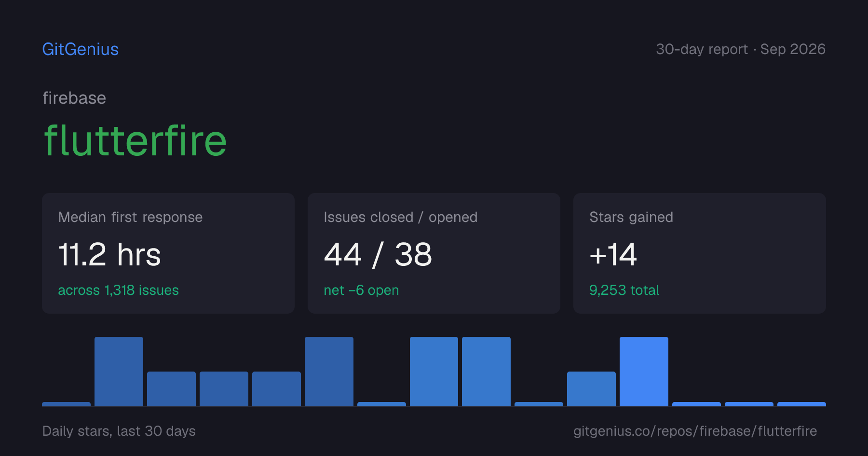The image size is (868, 456).
Task: Click the 44 / 38 issues figure
Action: click(378, 254)
